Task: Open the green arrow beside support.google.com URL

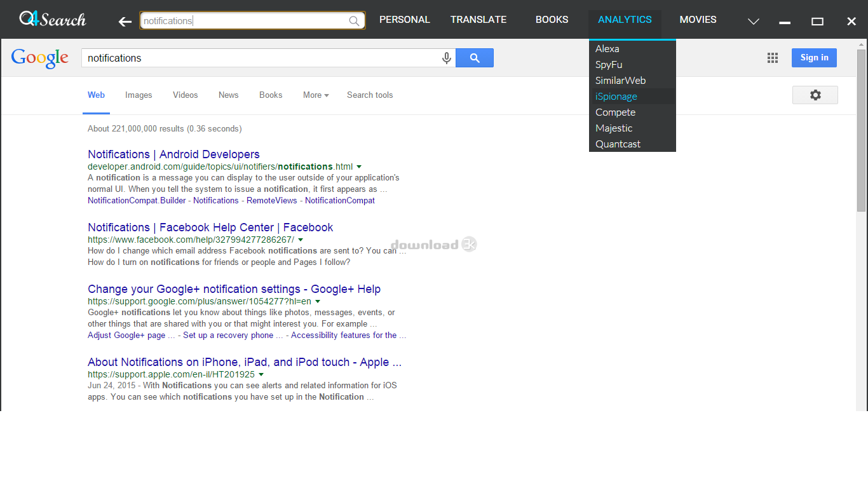Action: tap(318, 301)
